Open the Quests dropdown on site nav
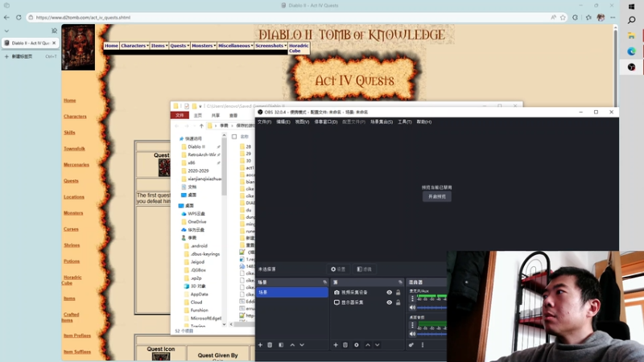This screenshot has height=362, width=644. point(180,46)
